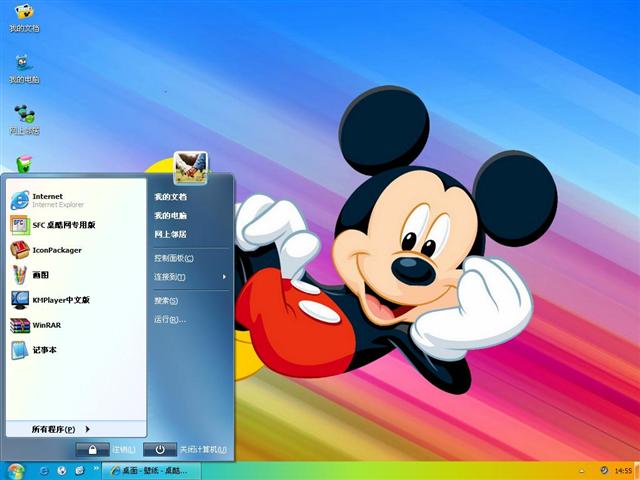Launch 画图 paint program

40,275
